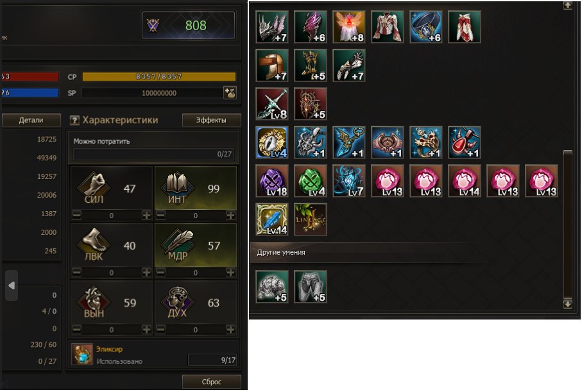Click scroll down arrow in skills panel
The width and height of the screenshot is (582, 392).
tap(567, 303)
